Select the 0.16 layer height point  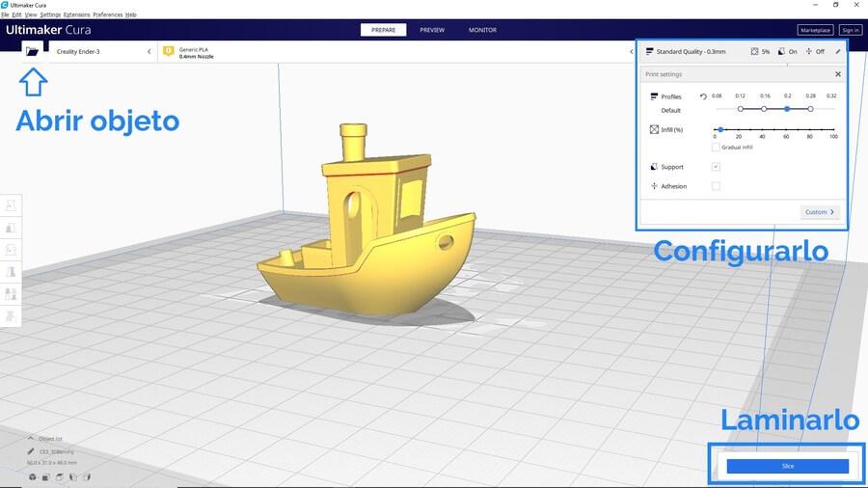[764, 109]
